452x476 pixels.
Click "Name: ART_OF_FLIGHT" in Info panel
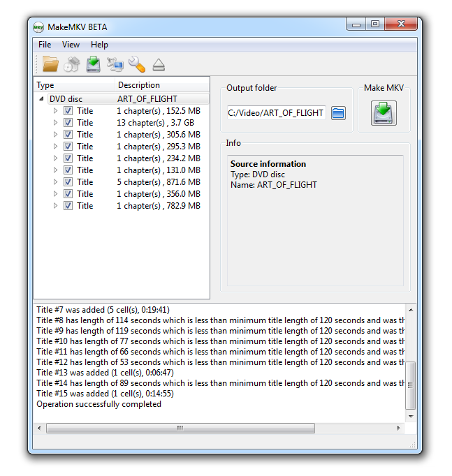pyautogui.click(x=274, y=185)
